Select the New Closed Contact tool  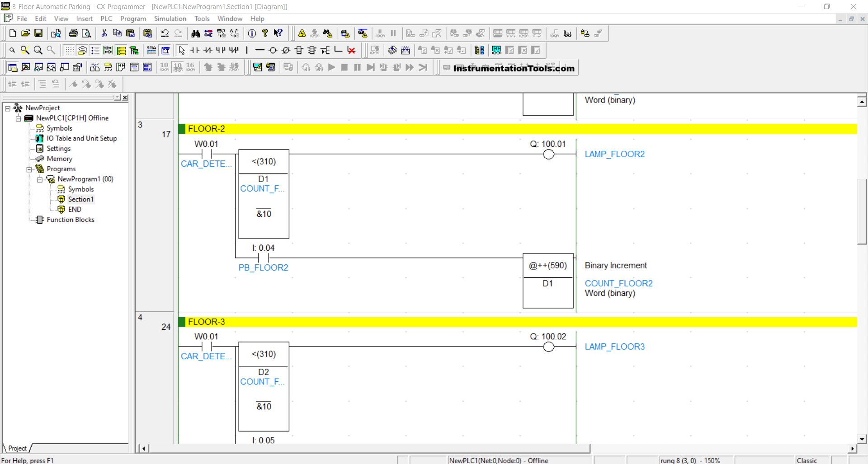coord(208,50)
